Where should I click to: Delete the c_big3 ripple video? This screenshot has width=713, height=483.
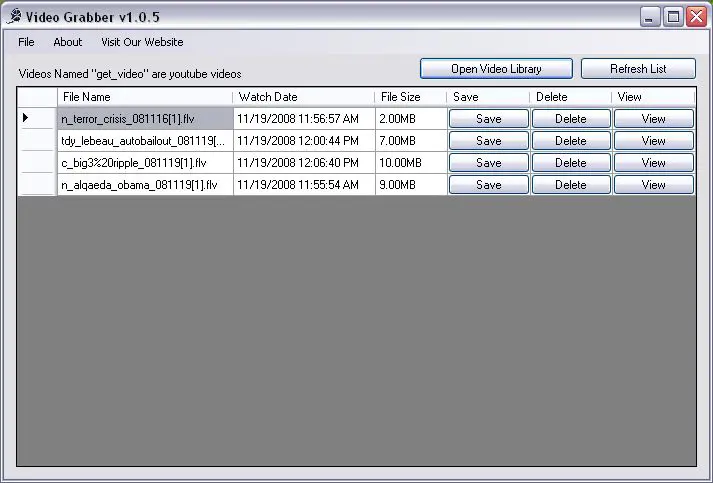tap(571, 163)
